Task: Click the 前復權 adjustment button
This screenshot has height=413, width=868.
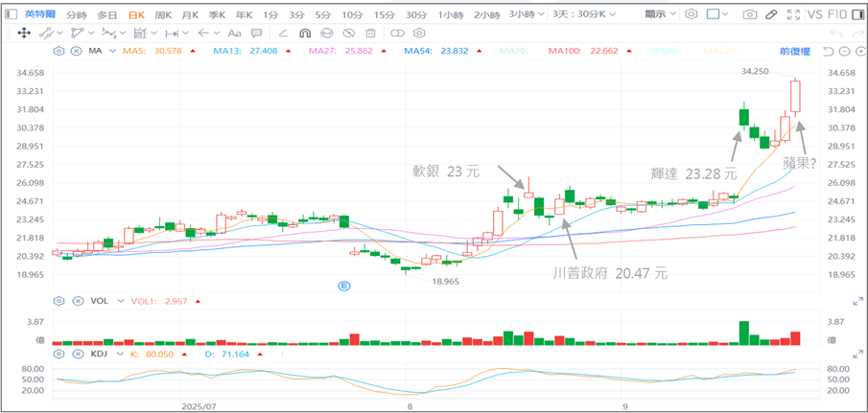Action: (796, 50)
